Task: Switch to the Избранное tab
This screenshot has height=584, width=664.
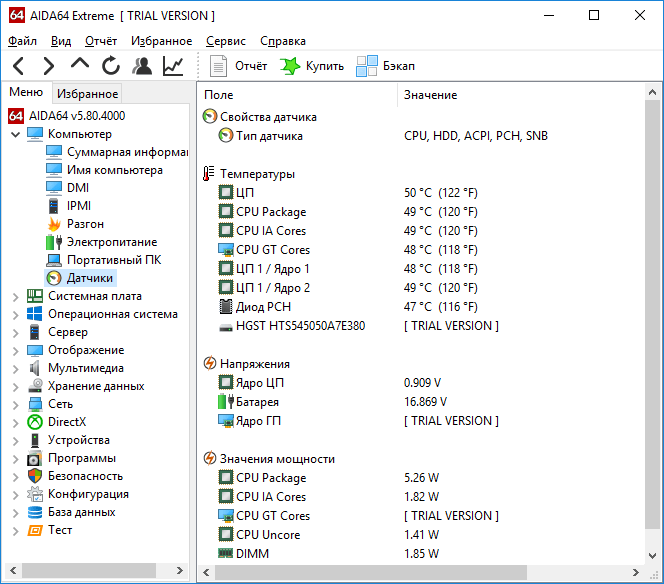Action: (x=87, y=94)
